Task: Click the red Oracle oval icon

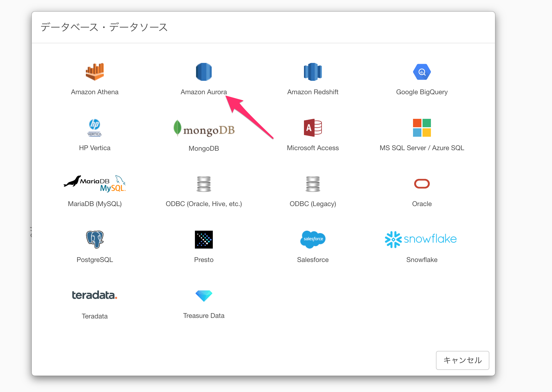Action: point(422,184)
